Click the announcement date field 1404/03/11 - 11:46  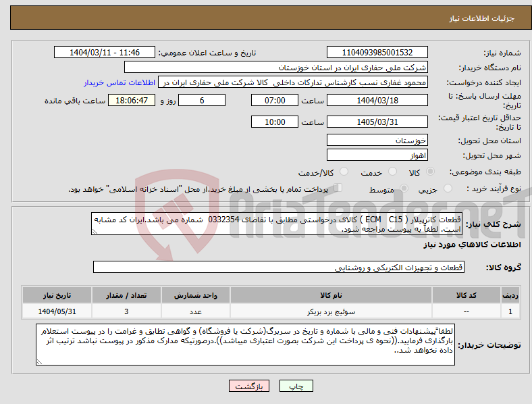point(105,53)
